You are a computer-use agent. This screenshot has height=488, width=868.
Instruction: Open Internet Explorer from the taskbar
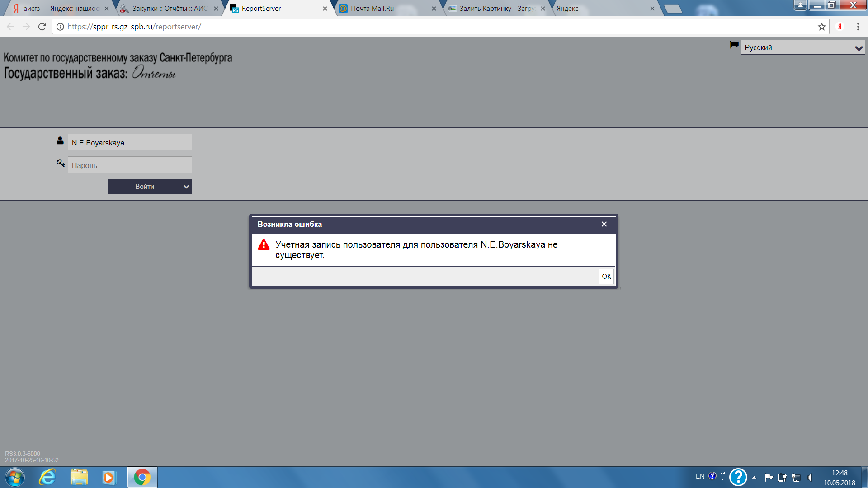click(x=47, y=477)
